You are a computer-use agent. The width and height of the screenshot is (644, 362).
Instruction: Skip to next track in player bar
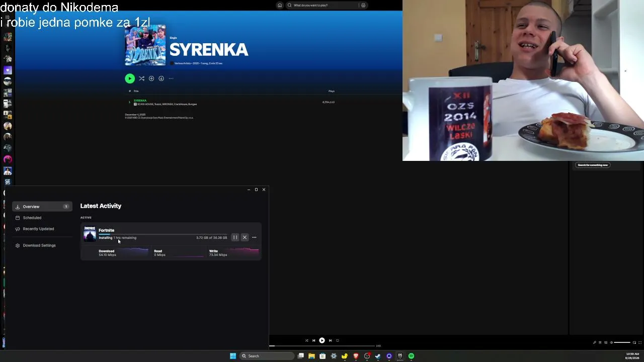point(330,340)
